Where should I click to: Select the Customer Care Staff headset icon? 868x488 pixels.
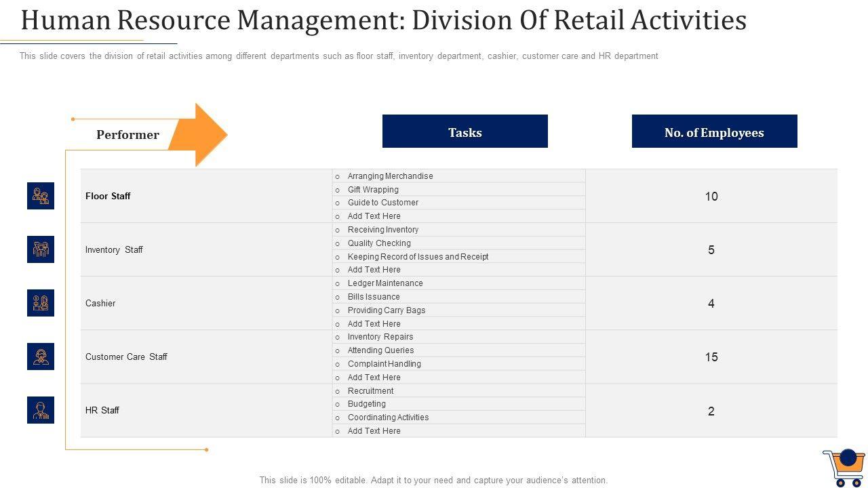[41, 357]
